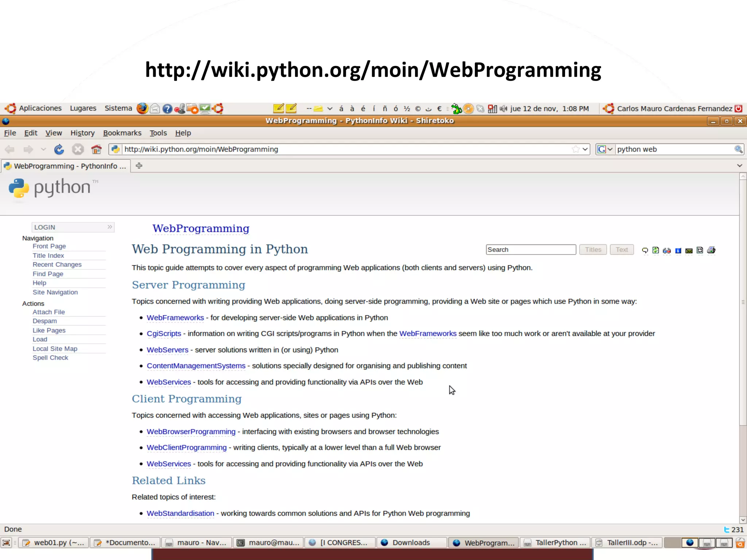The image size is (747, 560).
Task: Click the home page icon
Action: 96,149
